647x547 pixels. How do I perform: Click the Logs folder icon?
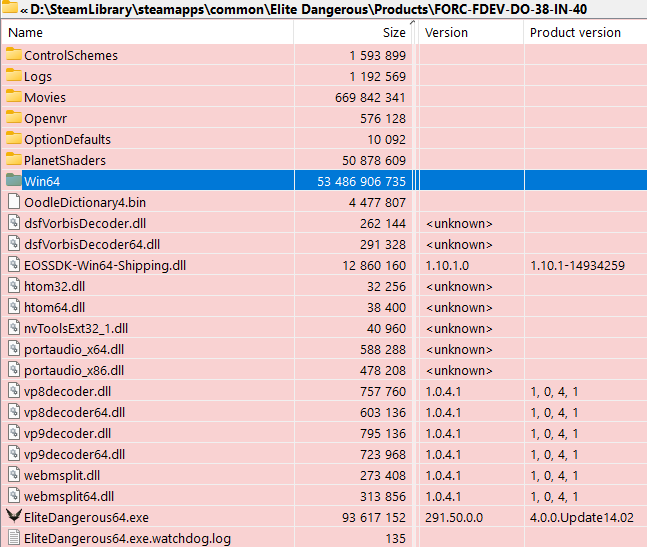point(14,75)
